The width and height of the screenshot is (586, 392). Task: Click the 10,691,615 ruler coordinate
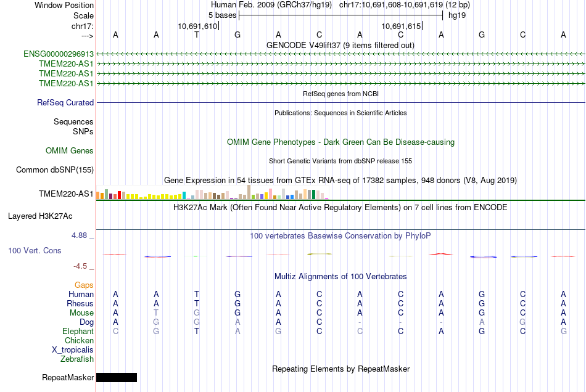(x=401, y=26)
